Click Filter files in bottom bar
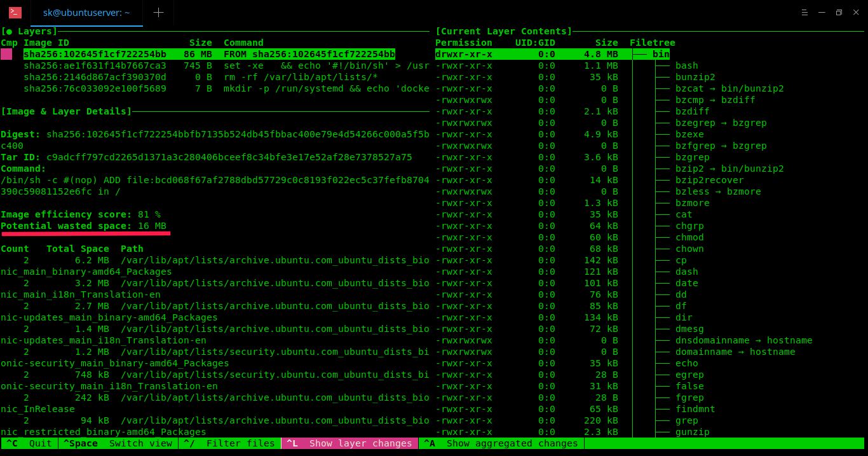This screenshot has height=456, width=868. [x=230, y=443]
